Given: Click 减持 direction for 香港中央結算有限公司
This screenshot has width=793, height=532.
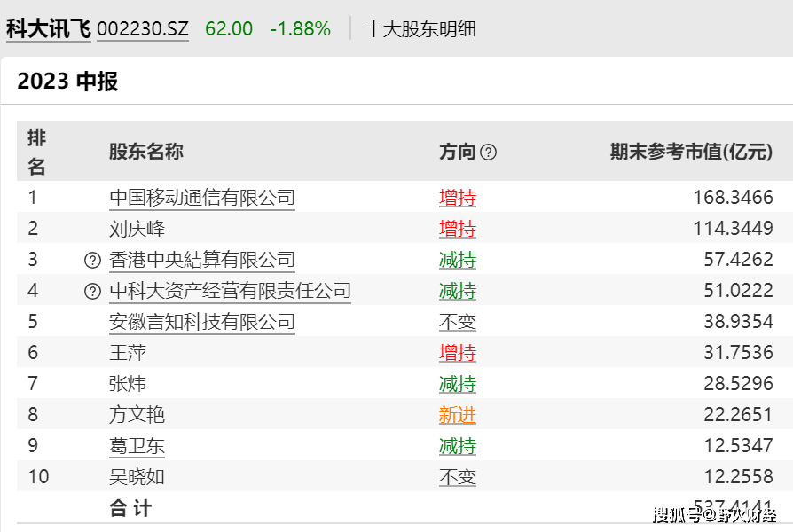Looking at the screenshot, I should [457, 260].
